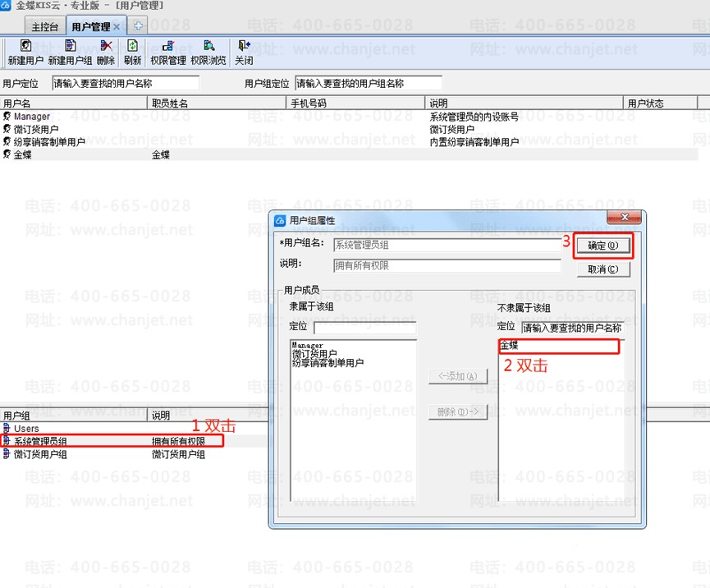The width and height of the screenshot is (710, 588).
Task: Switch to the 主控台 tab
Action: click(x=46, y=27)
